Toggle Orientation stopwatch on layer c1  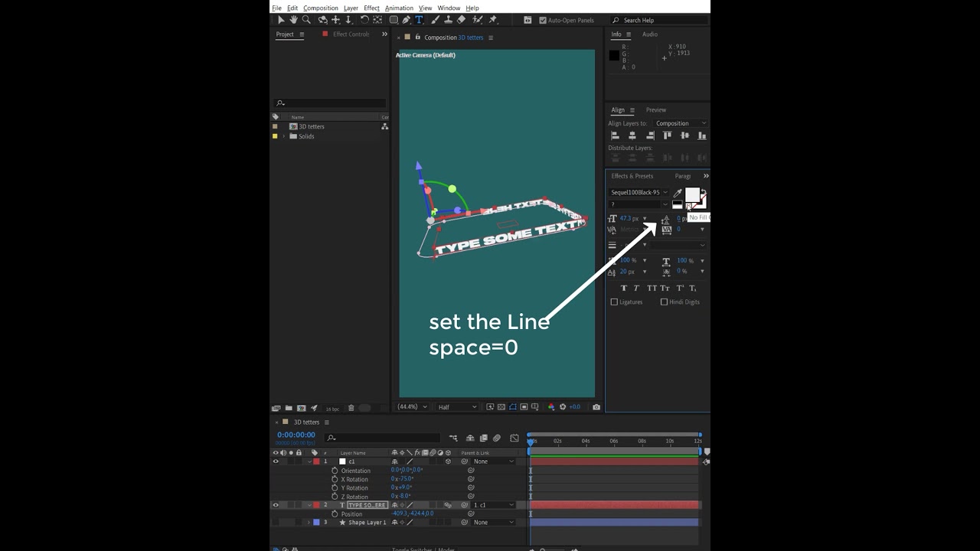[335, 471]
